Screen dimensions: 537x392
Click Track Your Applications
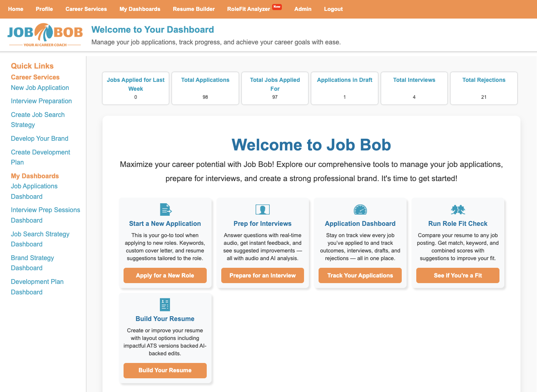pyautogui.click(x=360, y=275)
